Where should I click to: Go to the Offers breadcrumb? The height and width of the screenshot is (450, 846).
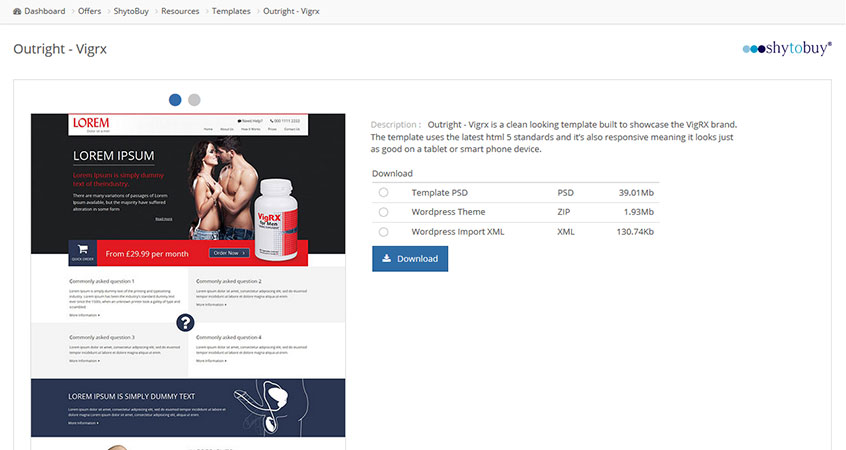(x=89, y=11)
